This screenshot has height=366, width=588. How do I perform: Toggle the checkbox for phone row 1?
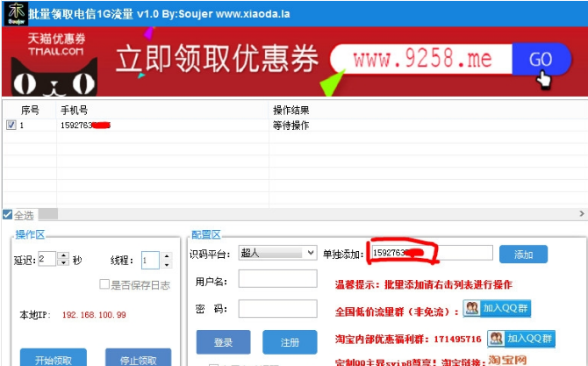point(11,125)
